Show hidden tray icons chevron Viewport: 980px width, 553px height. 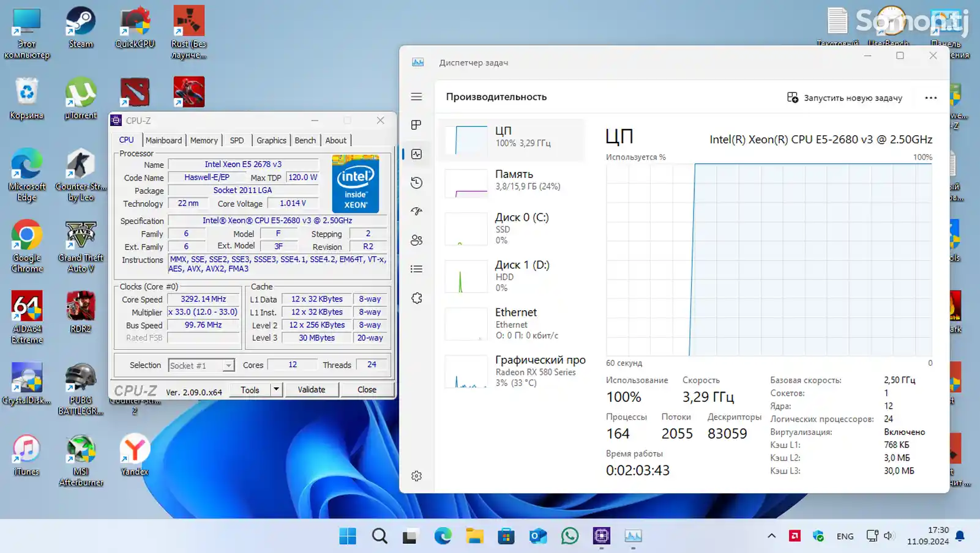pos(771,536)
